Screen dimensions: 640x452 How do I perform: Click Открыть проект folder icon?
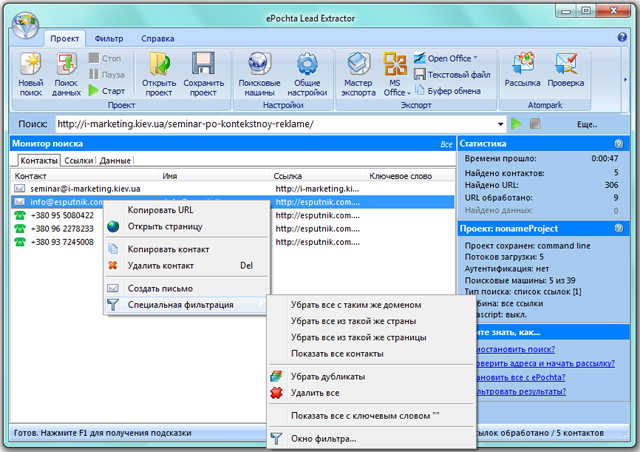coord(159,64)
